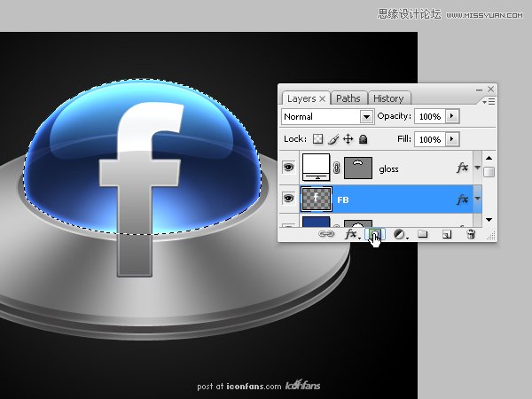Click the Link layers icon
532x399 pixels.
326,234
